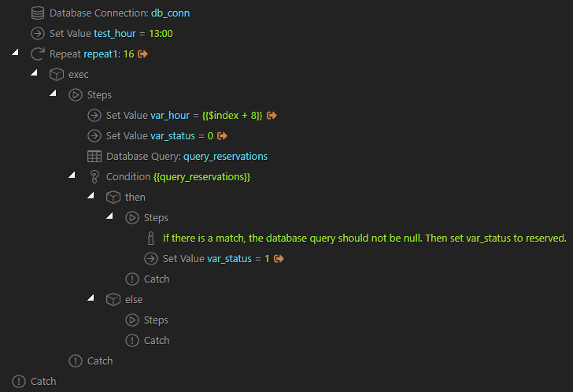
Task: Select the Steps item under else branch
Action: (x=156, y=320)
